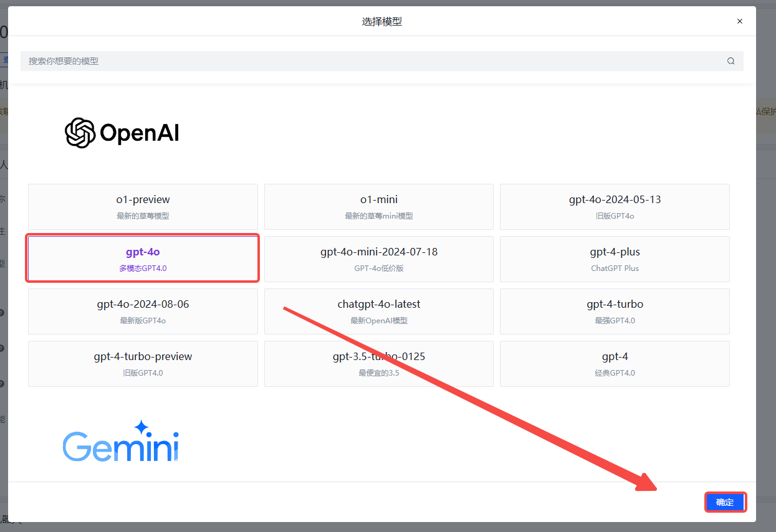Confirm with the blue 确定 button

click(725, 502)
